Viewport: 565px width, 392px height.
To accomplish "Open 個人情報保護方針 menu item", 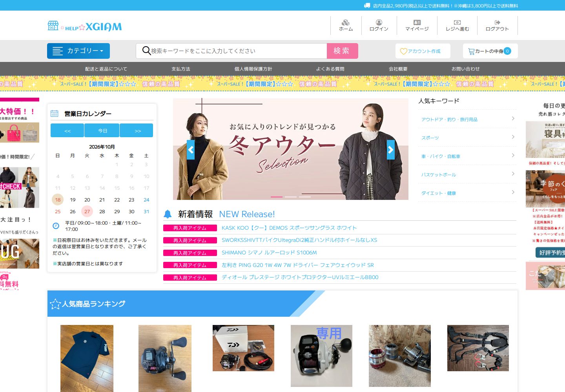I will point(253,69).
